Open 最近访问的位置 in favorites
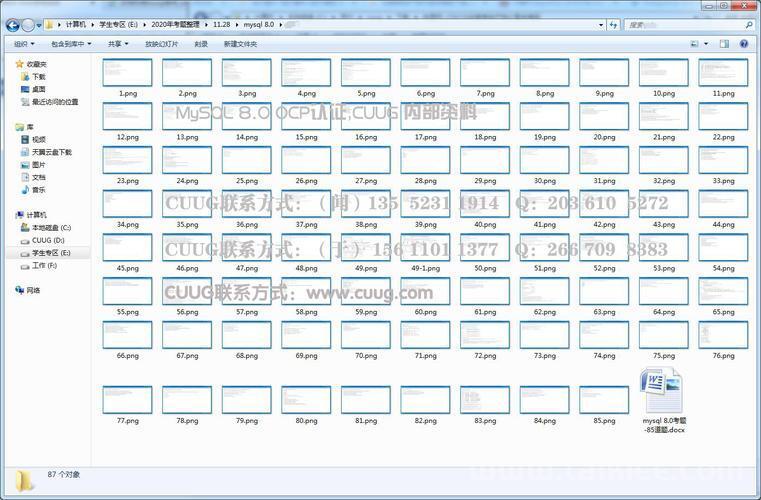The height and width of the screenshot is (500, 761). 50,102
